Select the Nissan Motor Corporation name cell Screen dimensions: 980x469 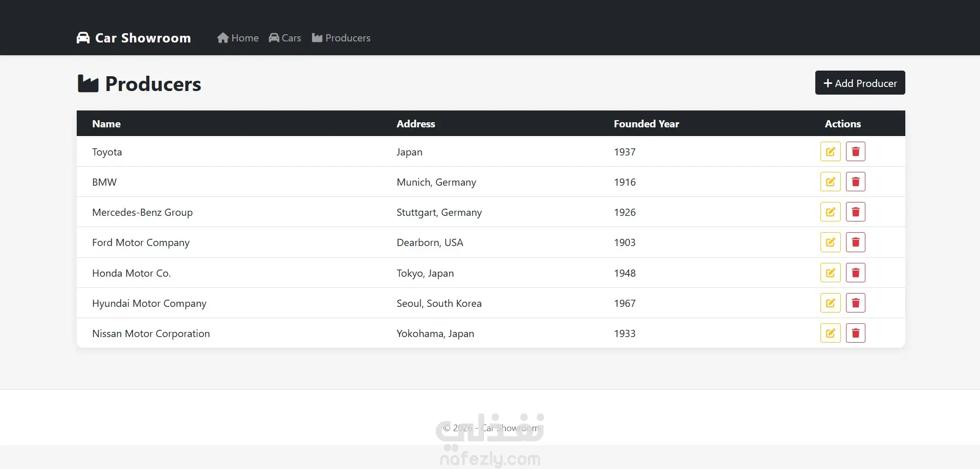tap(151, 333)
